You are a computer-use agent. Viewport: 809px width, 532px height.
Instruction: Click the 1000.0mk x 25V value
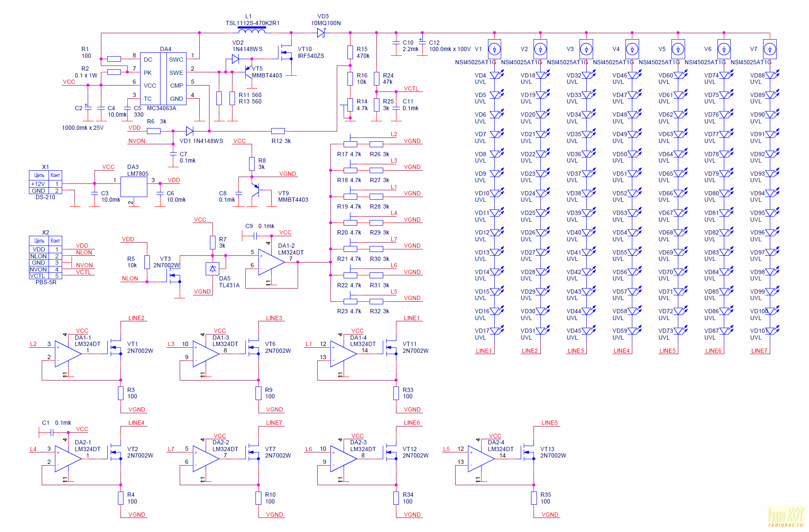tap(83, 128)
